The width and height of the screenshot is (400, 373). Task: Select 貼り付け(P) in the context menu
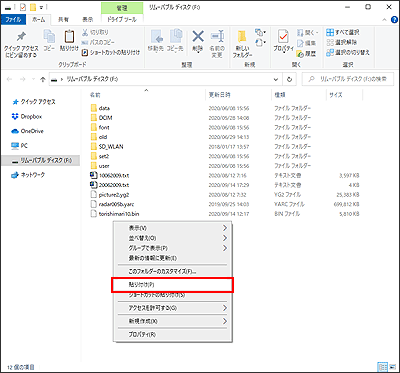(x=172, y=285)
